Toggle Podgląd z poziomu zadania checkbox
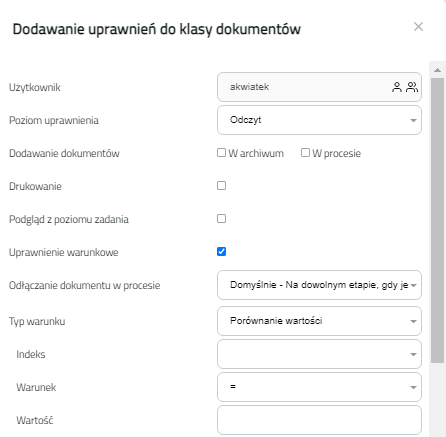The image size is (446, 437). 221,219
